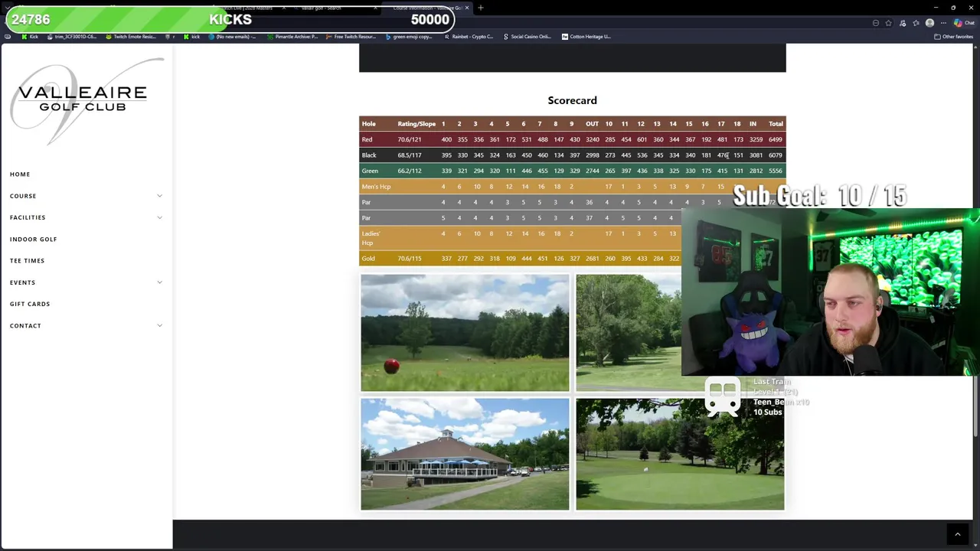Click Green rating value 66.2/112
The height and width of the screenshot is (551, 980).
[x=410, y=171]
